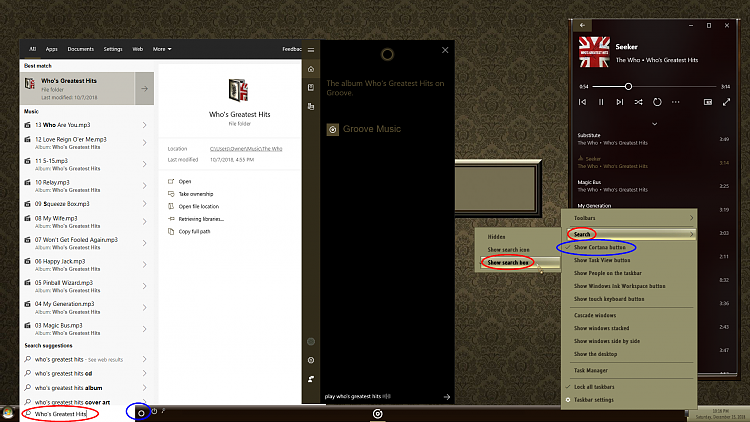Image resolution: width=750 pixels, height=422 pixels.
Task: Click the Copy full path icon
Action: pos(171,232)
